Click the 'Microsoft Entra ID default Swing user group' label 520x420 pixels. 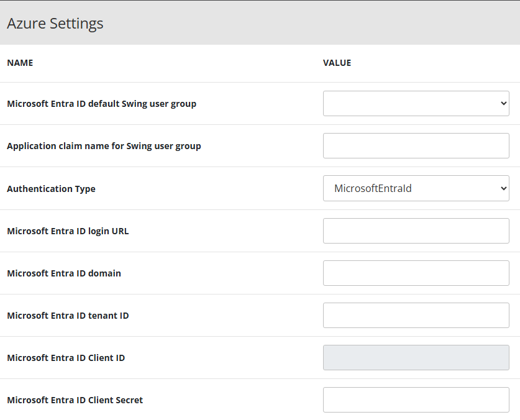coord(101,104)
